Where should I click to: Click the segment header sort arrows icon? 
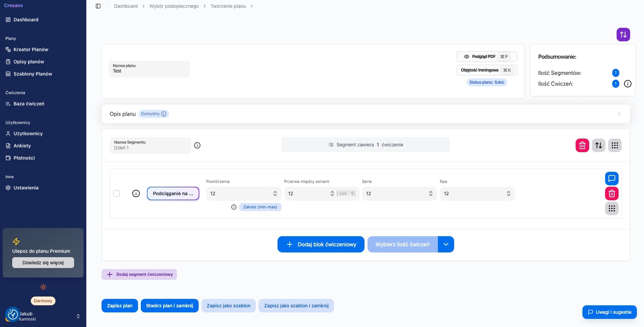coord(598,145)
